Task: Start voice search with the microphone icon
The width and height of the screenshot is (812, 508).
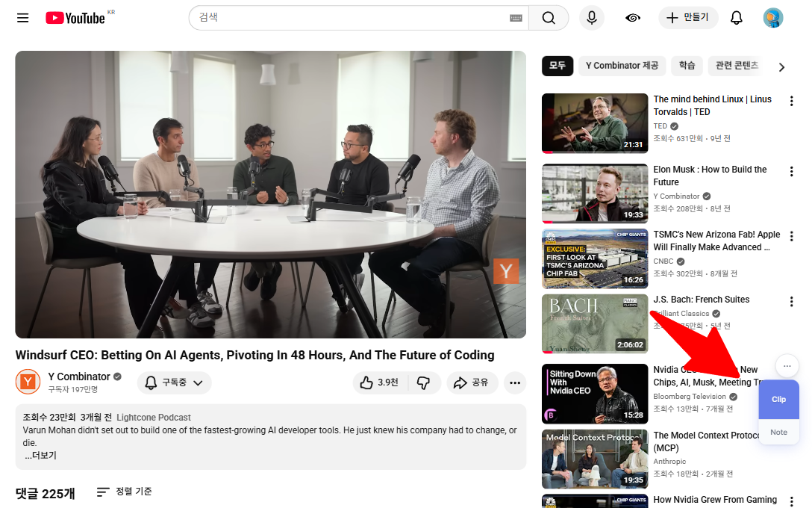Action: tap(592, 18)
